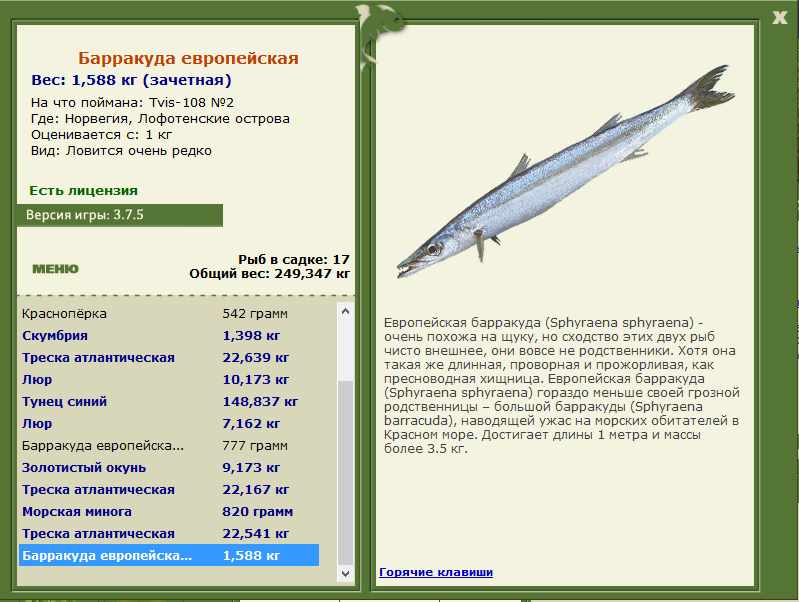Select the Скумбрия 1,398 кг row
The width and height of the screenshot is (799, 602).
point(169,335)
